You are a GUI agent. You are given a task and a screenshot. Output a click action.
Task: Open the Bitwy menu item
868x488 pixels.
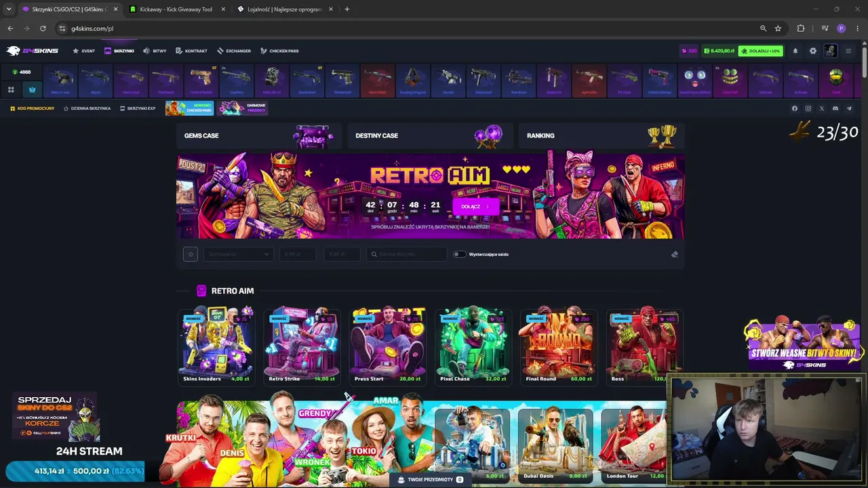coord(155,51)
